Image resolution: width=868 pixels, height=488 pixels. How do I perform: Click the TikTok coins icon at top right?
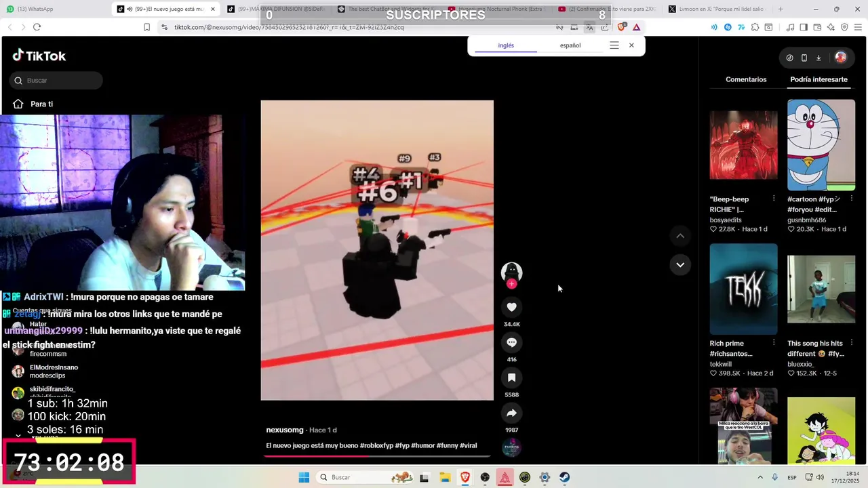point(789,58)
